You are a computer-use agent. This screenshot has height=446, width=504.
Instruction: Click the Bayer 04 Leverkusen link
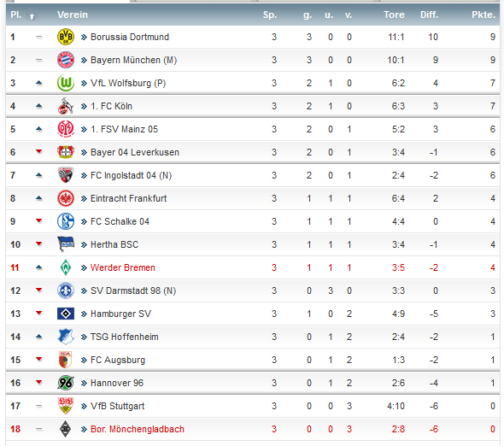pyautogui.click(x=135, y=152)
